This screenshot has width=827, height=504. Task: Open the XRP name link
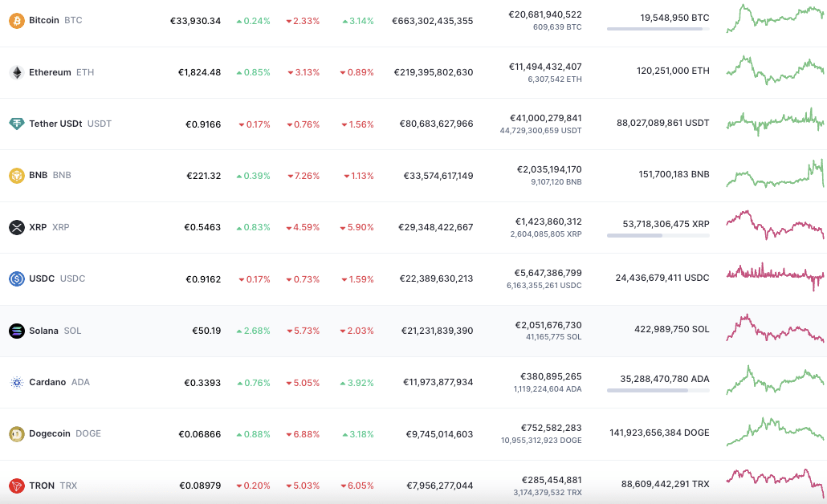(x=38, y=227)
